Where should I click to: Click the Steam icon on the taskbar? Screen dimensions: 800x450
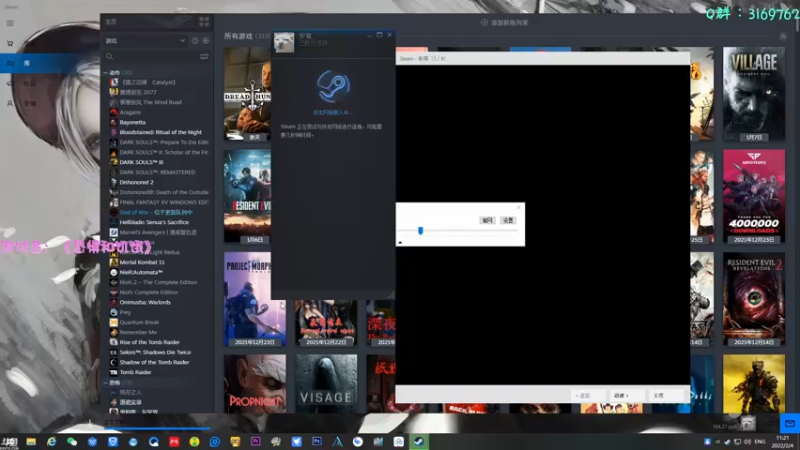pos(419,442)
